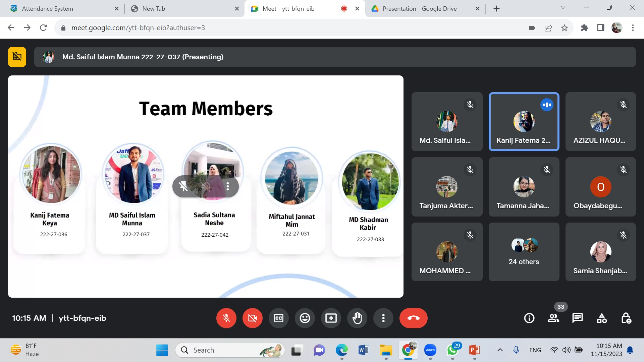Click the speaking indicator on Kanij Fatema tile
Screen dimensions: 644x362
(x=547, y=105)
